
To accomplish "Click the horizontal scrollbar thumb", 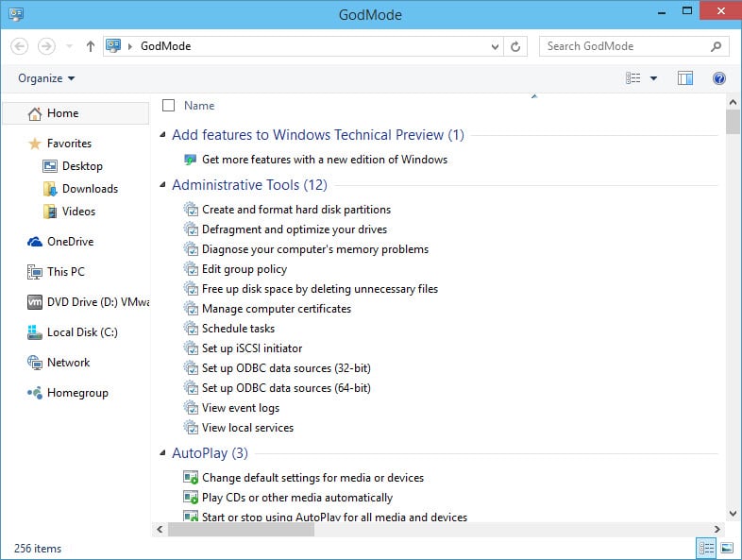I will coord(242,529).
